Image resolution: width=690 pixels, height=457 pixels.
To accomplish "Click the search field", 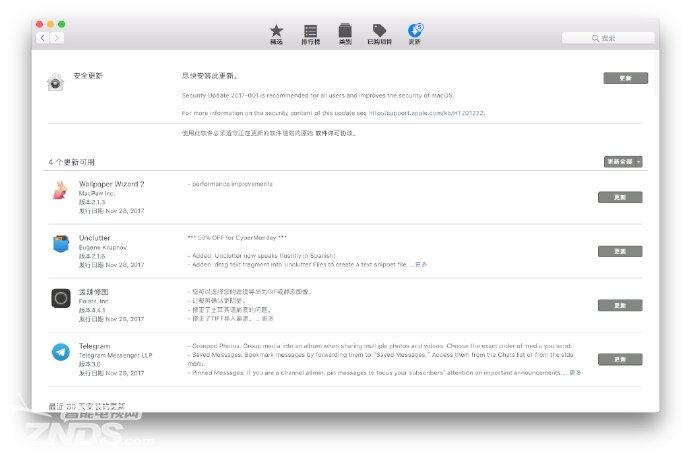I will (x=608, y=38).
